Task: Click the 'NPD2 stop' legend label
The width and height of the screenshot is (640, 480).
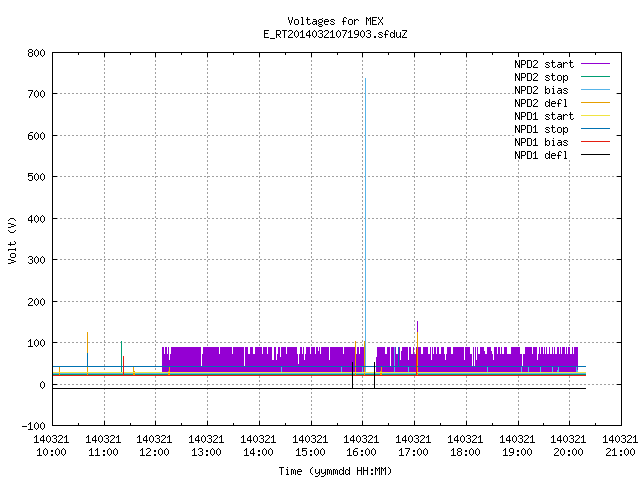Action: [541, 77]
